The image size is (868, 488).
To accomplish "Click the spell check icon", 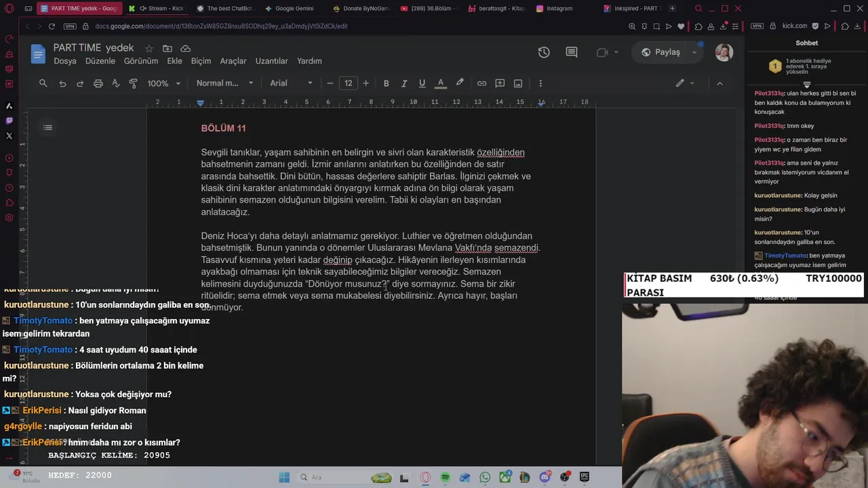I will pos(116,83).
